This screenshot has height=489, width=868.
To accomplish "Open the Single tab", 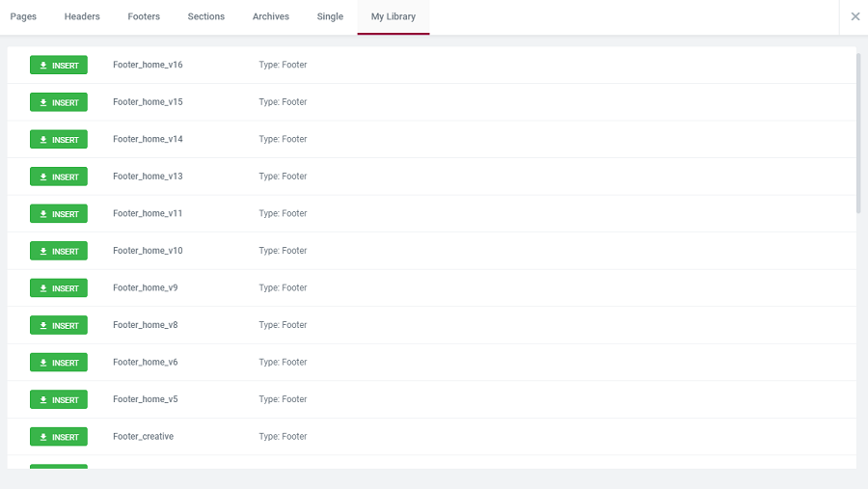I will coord(330,16).
